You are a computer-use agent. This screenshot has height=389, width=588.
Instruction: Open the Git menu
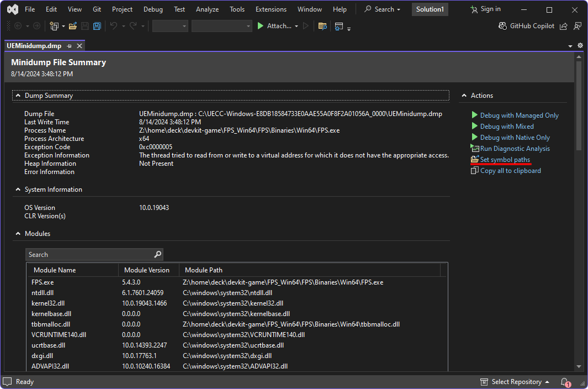(x=97, y=9)
